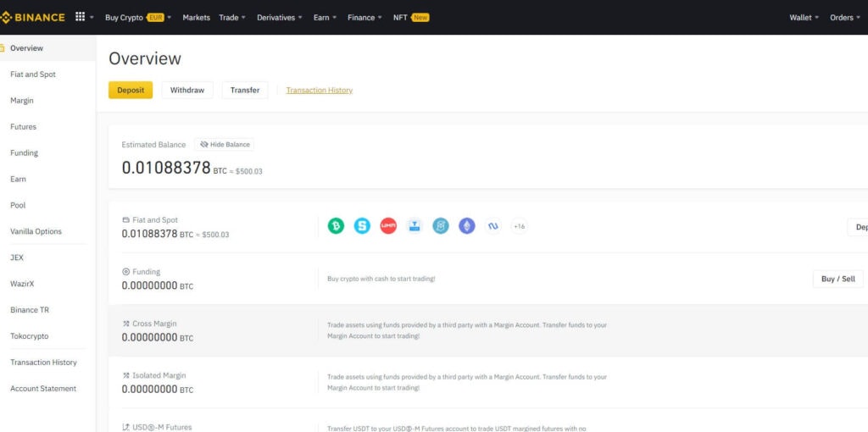This screenshot has height=432, width=868.
Task: Click the Transfer button
Action: [245, 90]
